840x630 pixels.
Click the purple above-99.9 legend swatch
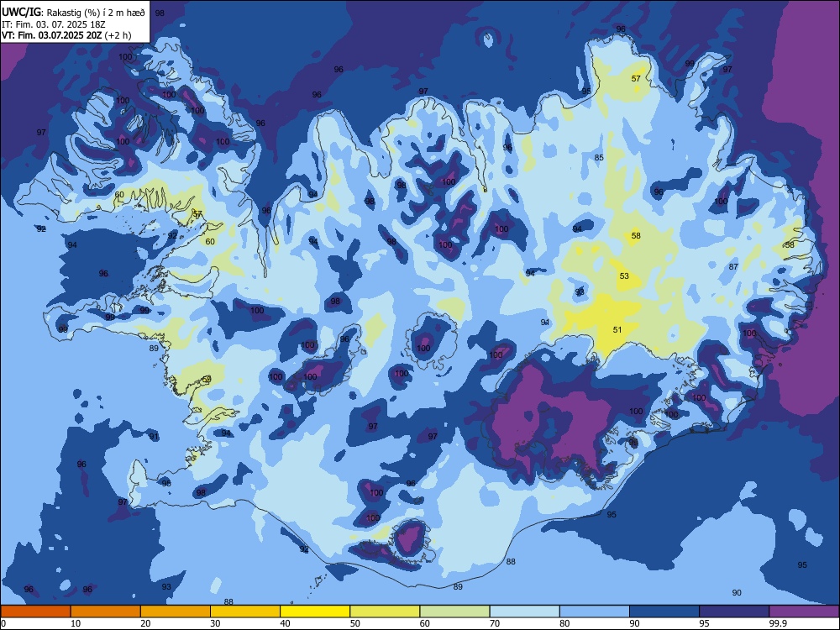click(804, 612)
